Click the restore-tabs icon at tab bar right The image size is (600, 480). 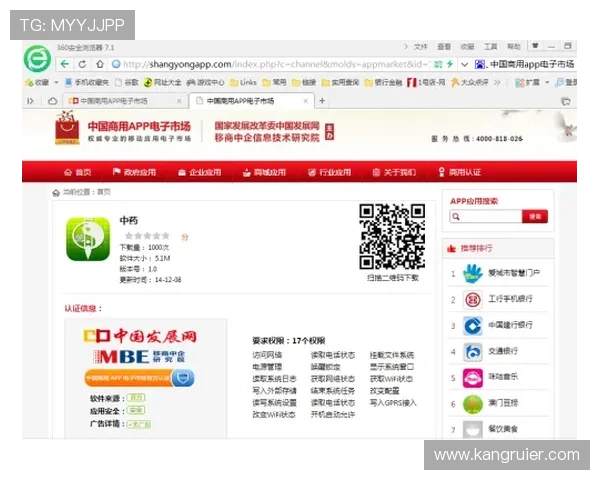pos(566,101)
